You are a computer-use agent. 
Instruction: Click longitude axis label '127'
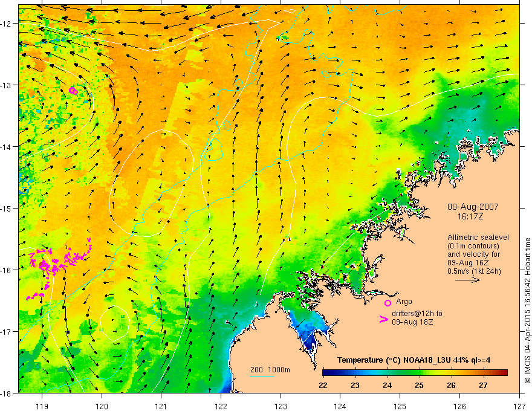coord(519,406)
